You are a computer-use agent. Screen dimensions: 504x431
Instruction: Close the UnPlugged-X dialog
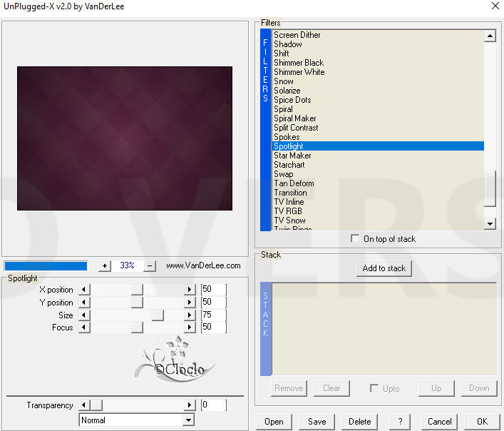tap(495, 6)
